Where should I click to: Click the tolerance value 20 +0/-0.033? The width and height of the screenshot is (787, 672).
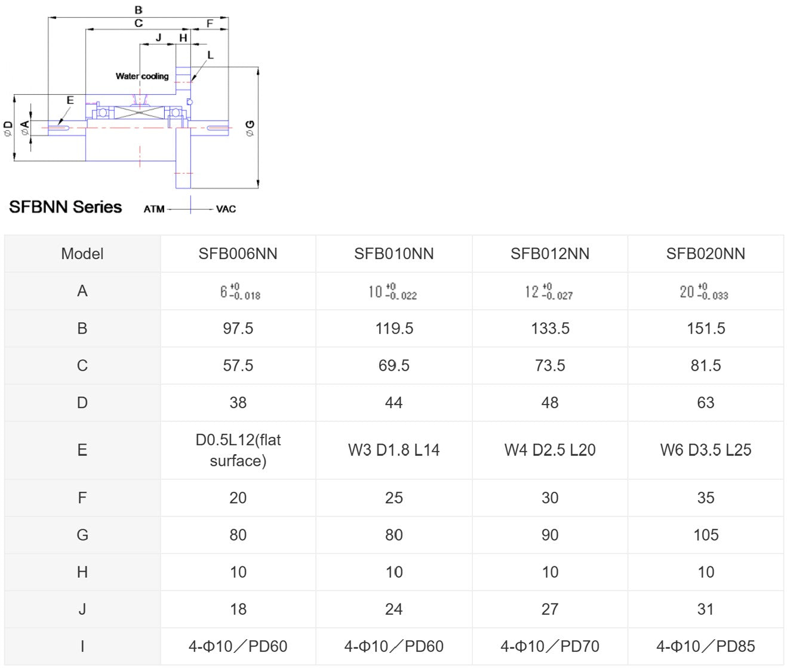(x=704, y=291)
